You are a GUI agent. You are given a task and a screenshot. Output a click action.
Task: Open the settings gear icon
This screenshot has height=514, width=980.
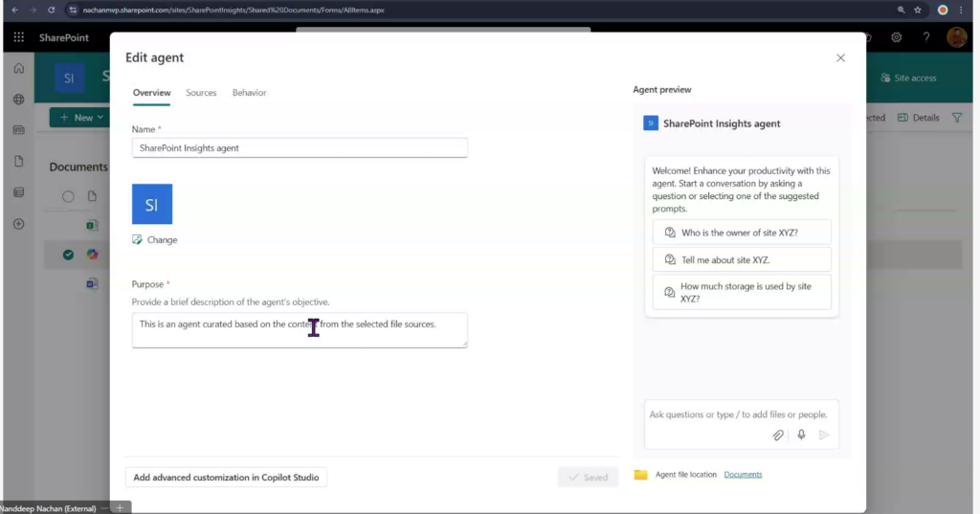click(x=896, y=37)
